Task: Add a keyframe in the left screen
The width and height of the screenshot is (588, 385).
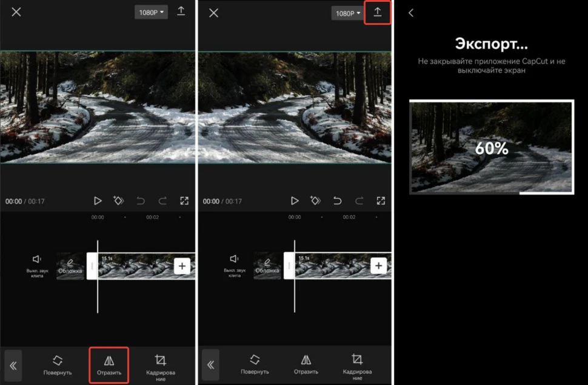Action: click(118, 201)
